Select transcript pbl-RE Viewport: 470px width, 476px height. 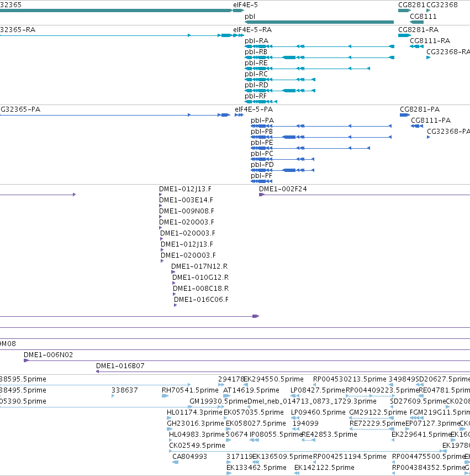[256, 63]
